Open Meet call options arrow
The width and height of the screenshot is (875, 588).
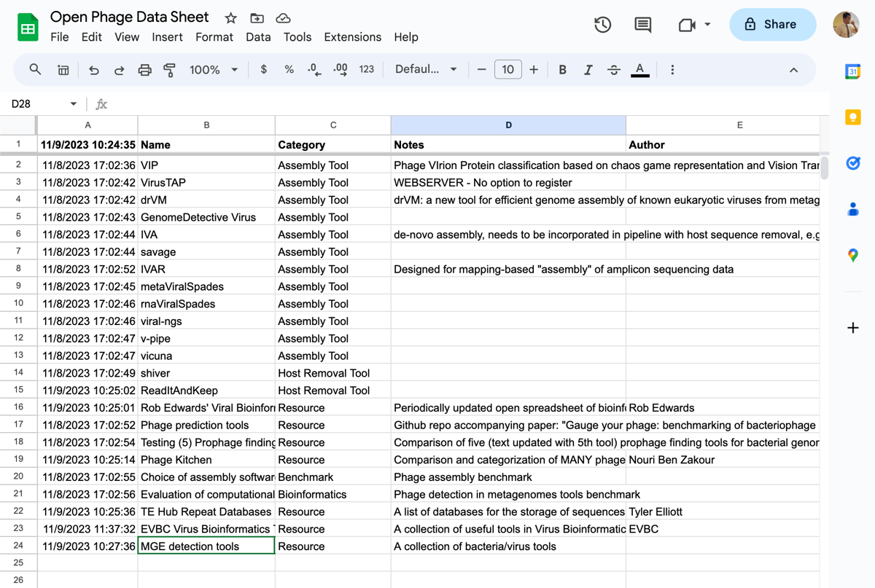coord(707,25)
